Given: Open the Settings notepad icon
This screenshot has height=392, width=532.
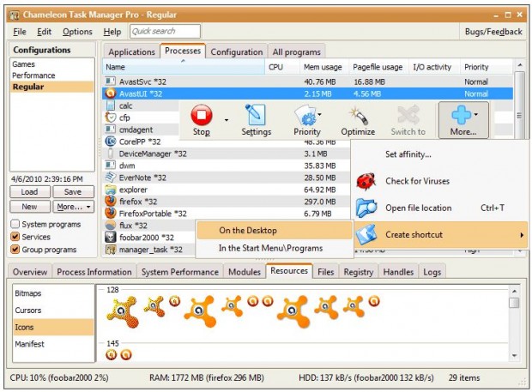Looking at the screenshot, I should click(x=255, y=115).
